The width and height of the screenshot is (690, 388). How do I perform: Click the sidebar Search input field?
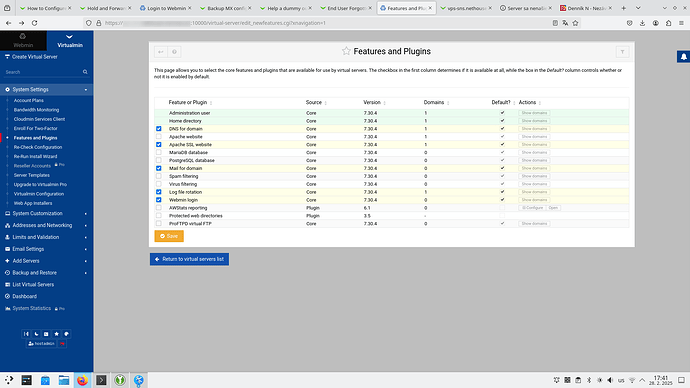43,72
